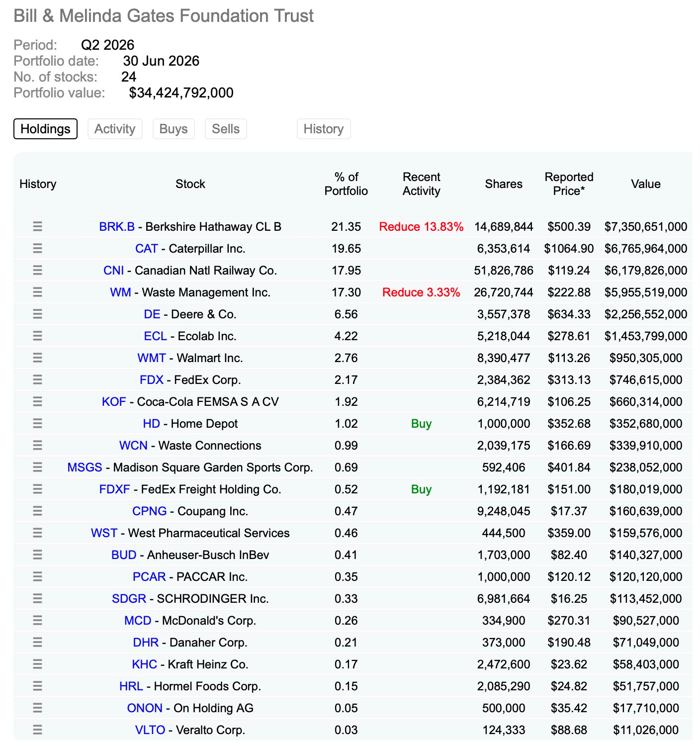Image resolution: width=700 pixels, height=749 pixels.
Task: Open history icon for On Holding AG row
Action: point(37,708)
